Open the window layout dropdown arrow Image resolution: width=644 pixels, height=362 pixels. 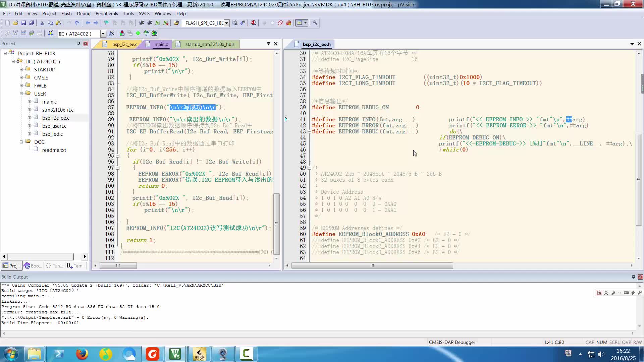[305, 23]
